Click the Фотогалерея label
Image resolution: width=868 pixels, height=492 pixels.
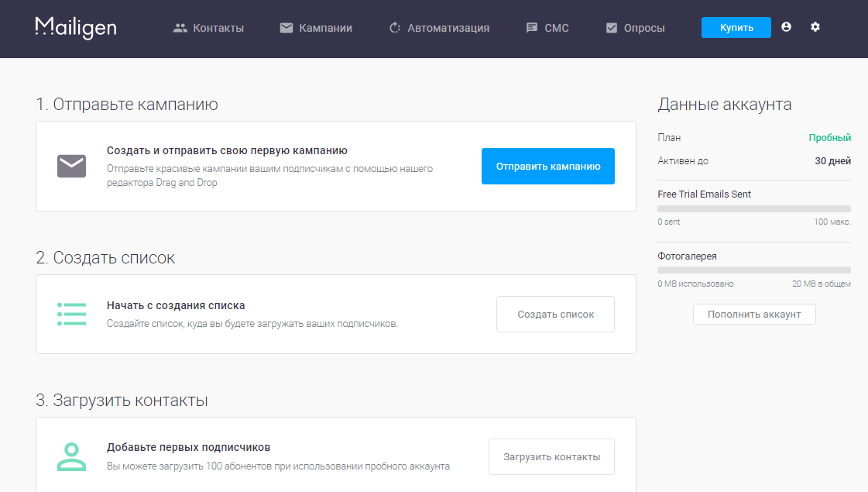point(687,256)
